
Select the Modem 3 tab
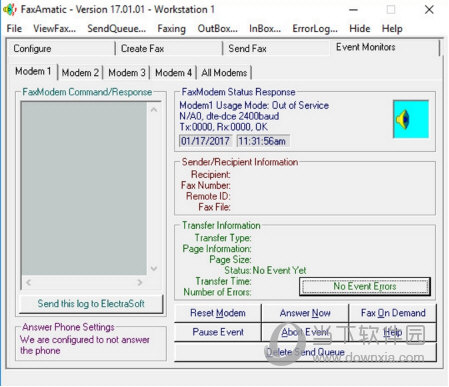tap(127, 73)
